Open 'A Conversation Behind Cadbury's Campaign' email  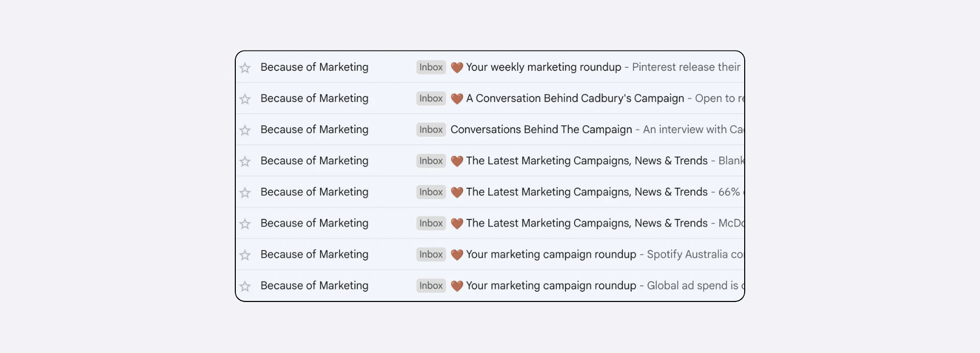tap(575, 98)
